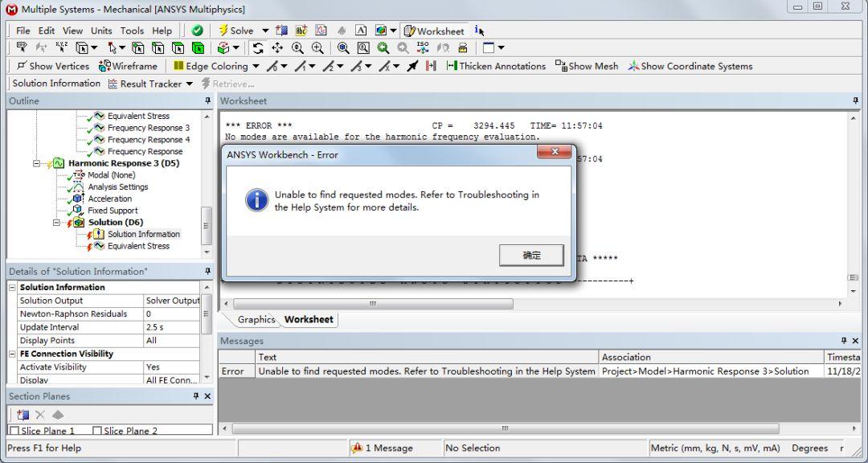Viewport: 868px width, 463px height.
Task: Switch to the Graphics tab
Action: (x=256, y=320)
